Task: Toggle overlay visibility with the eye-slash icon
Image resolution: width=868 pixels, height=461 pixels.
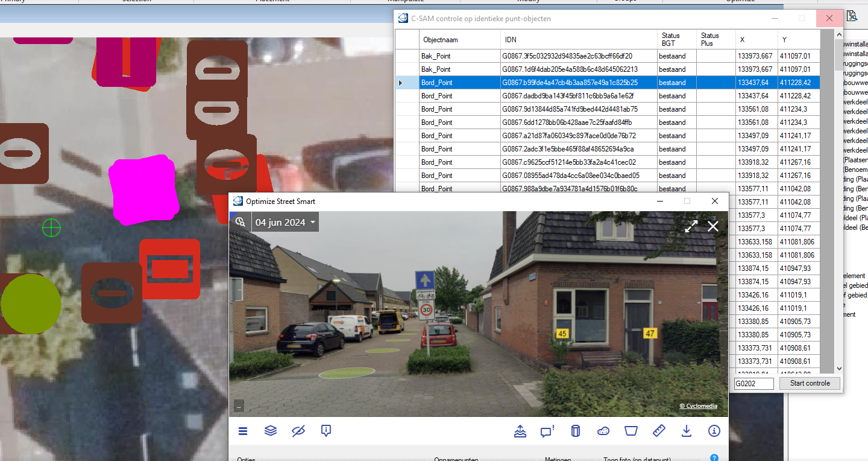Action: click(298, 431)
